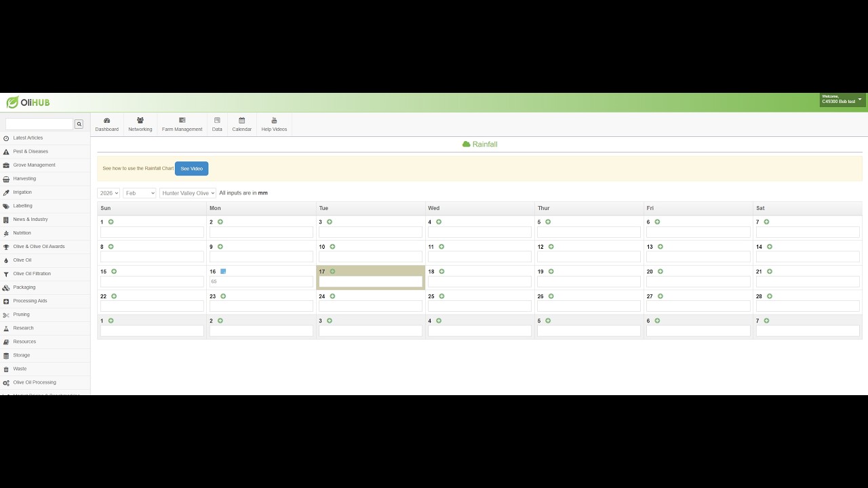Open the month dropdown showing Feb
This screenshot has width=868, height=488.
point(140,193)
